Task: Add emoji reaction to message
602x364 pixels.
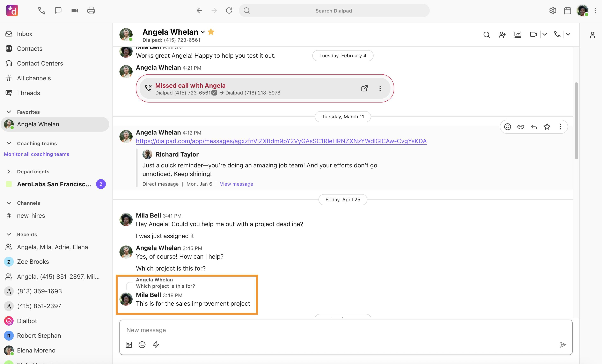Action: pyautogui.click(x=507, y=127)
